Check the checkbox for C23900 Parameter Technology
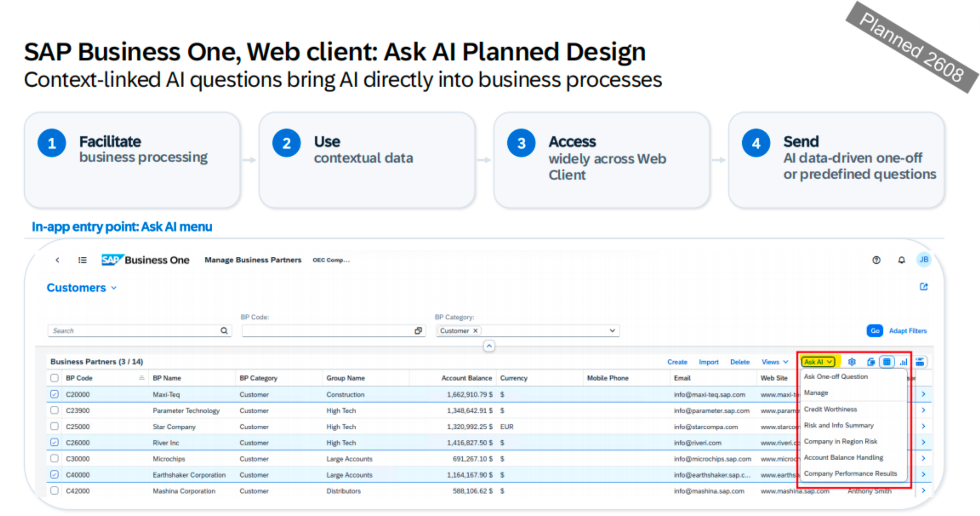This screenshot has width=980, height=516. point(54,410)
